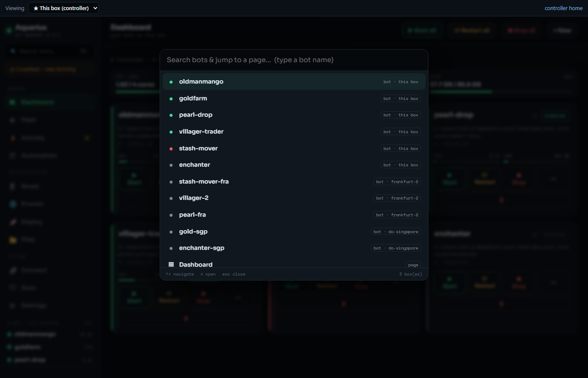588x378 pixels.
Task: Click the "open" hint in palette footer
Action: 208,274
